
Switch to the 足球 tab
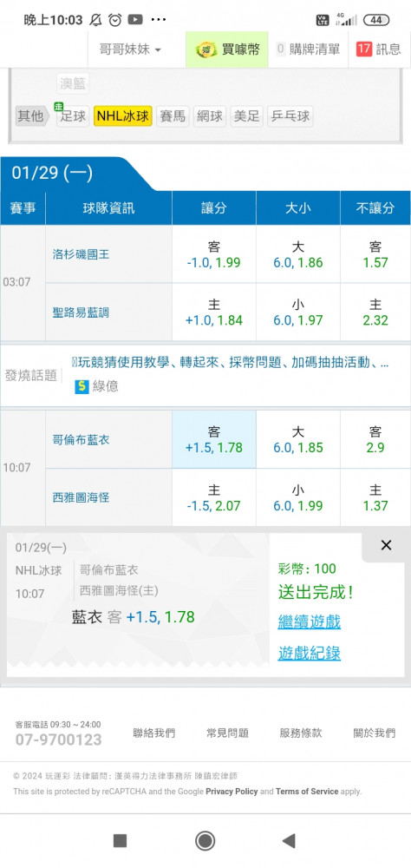73,116
